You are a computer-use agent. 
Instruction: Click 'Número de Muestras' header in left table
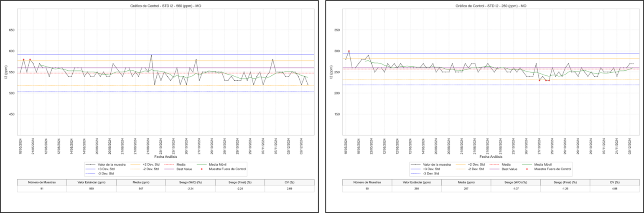(x=42, y=182)
